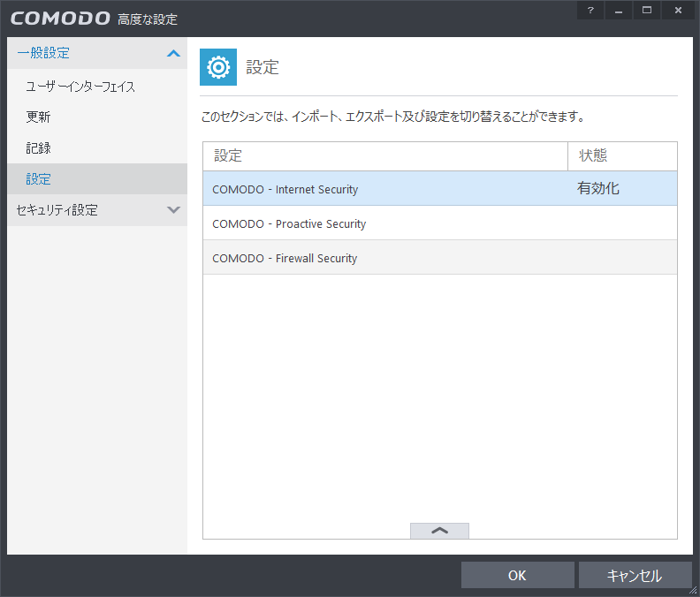Expand the セキュリティ設定 section chevron
The image size is (700, 597).
(x=173, y=209)
